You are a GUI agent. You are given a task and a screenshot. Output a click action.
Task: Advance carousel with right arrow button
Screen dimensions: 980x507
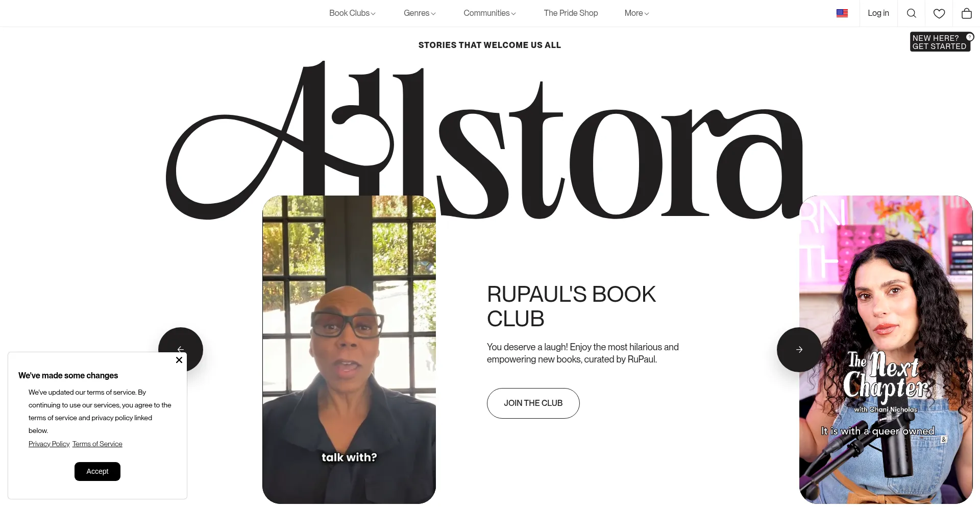(799, 350)
